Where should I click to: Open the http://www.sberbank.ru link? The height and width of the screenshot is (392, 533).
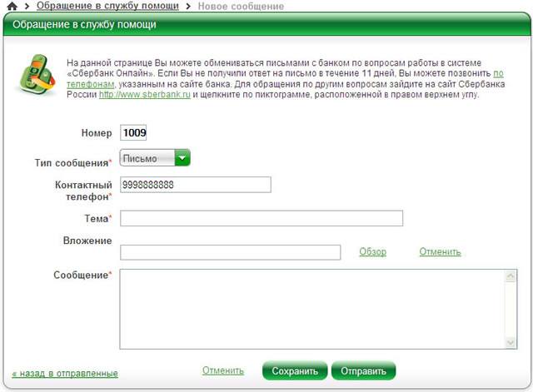(144, 94)
